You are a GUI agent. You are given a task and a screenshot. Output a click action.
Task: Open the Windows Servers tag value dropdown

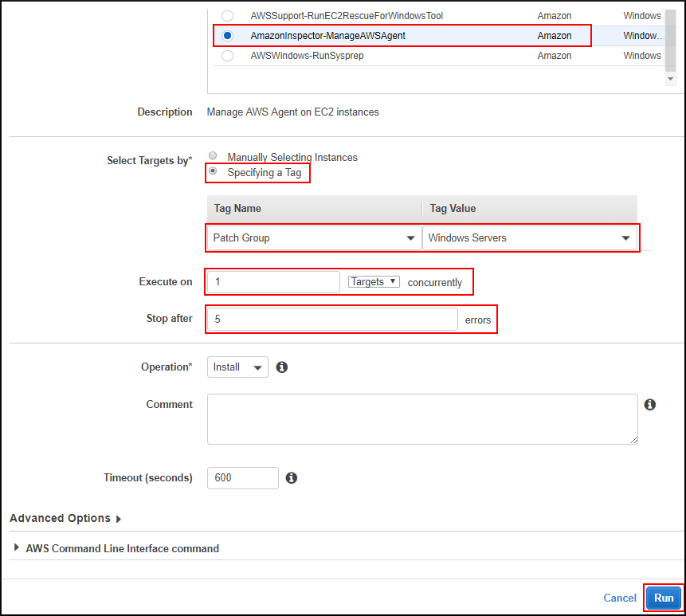click(x=628, y=237)
